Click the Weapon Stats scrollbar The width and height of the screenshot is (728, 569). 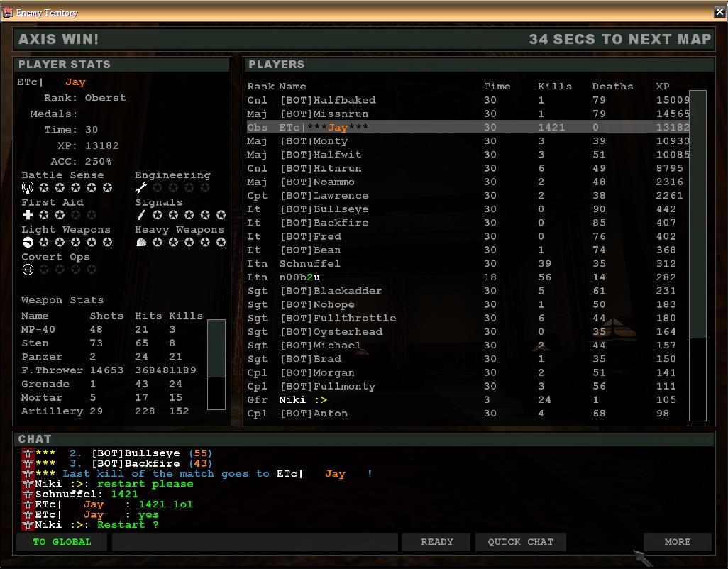pyautogui.click(x=216, y=364)
